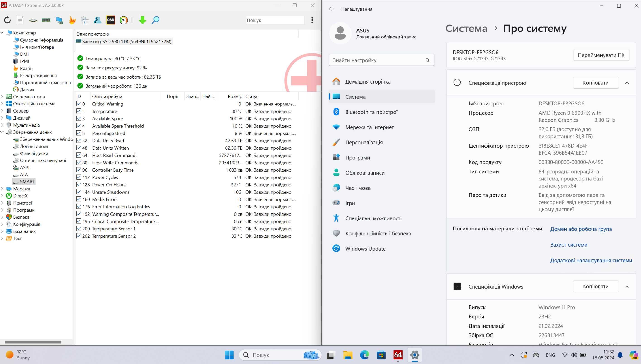Open the preferences tools toolbar icon
The image size is (641, 364).
click(85, 20)
